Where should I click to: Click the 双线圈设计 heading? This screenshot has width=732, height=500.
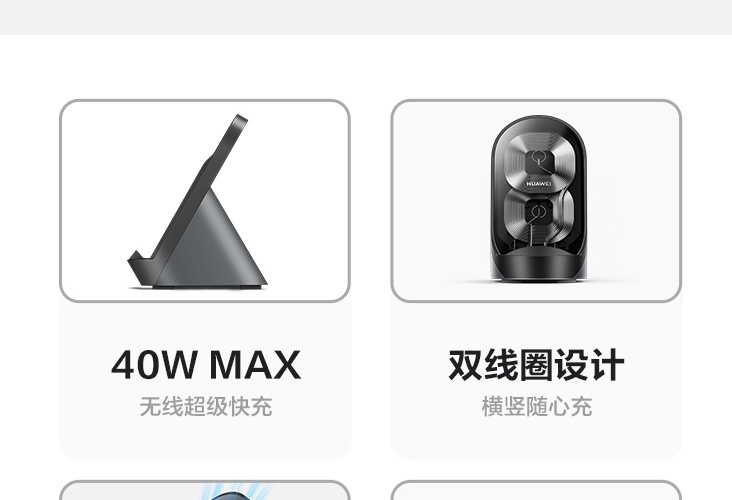click(x=536, y=365)
